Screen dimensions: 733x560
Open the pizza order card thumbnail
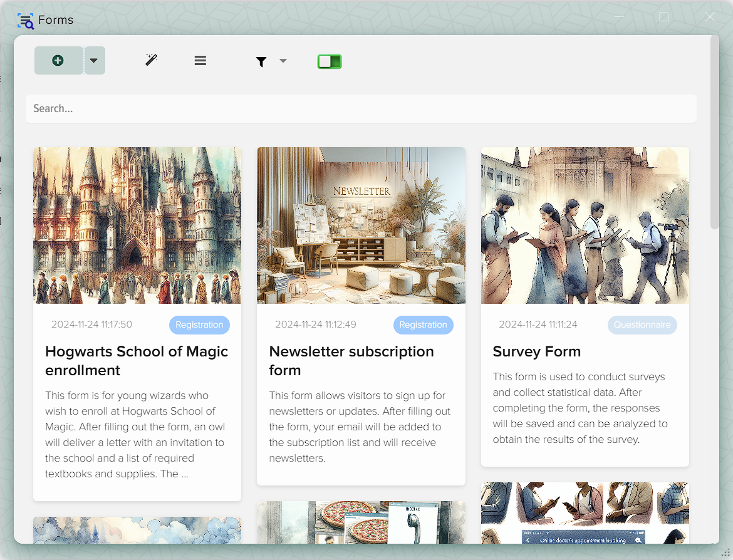[361, 522]
